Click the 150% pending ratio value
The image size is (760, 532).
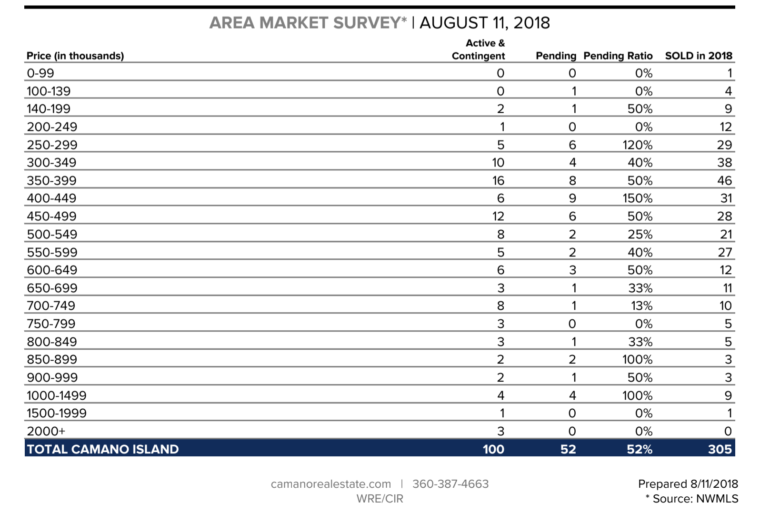(637, 198)
